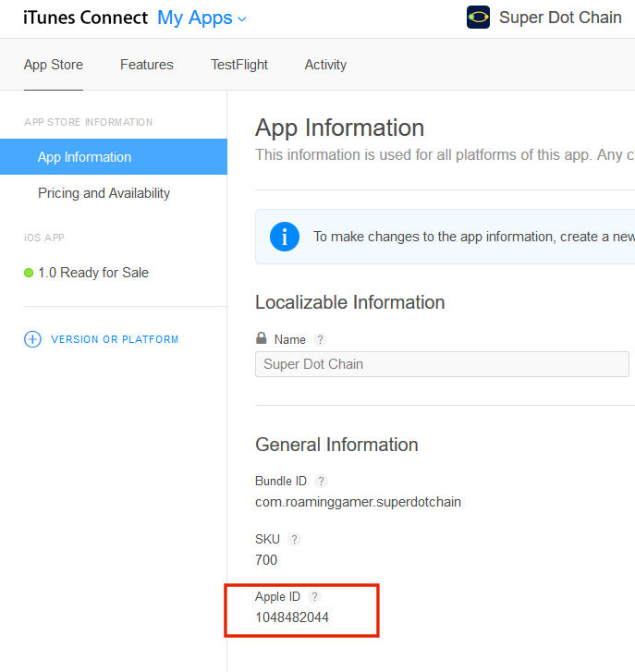The image size is (635, 672).
Task: Open the My Apps dropdown
Action: 201,18
